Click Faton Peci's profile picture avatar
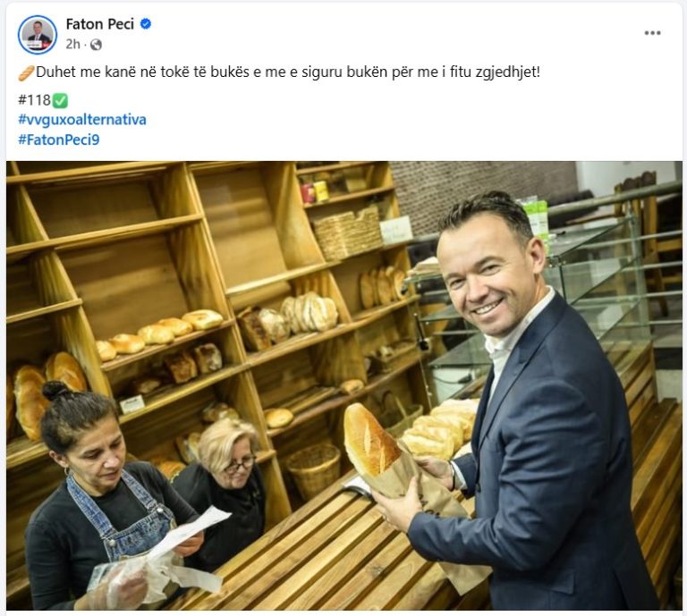Image resolution: width=687 pixels, height=616 pixels. pos(38,35)
